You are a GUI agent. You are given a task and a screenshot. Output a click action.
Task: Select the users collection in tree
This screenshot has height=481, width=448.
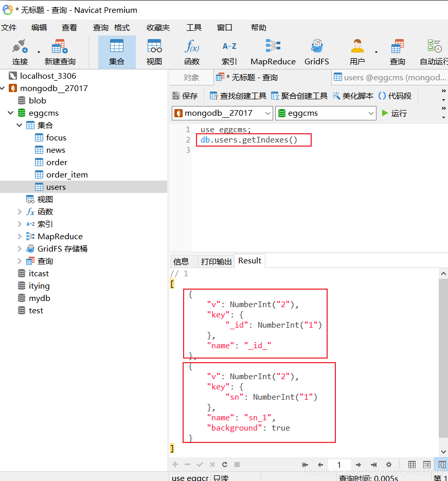[x=83, y=187]
